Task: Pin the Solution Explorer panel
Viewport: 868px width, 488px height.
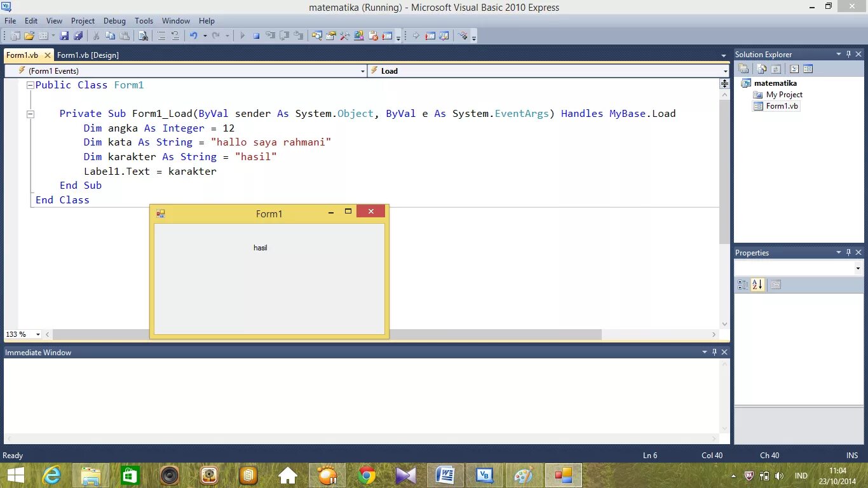Action: pyautogui.click(x=848, y=55)
